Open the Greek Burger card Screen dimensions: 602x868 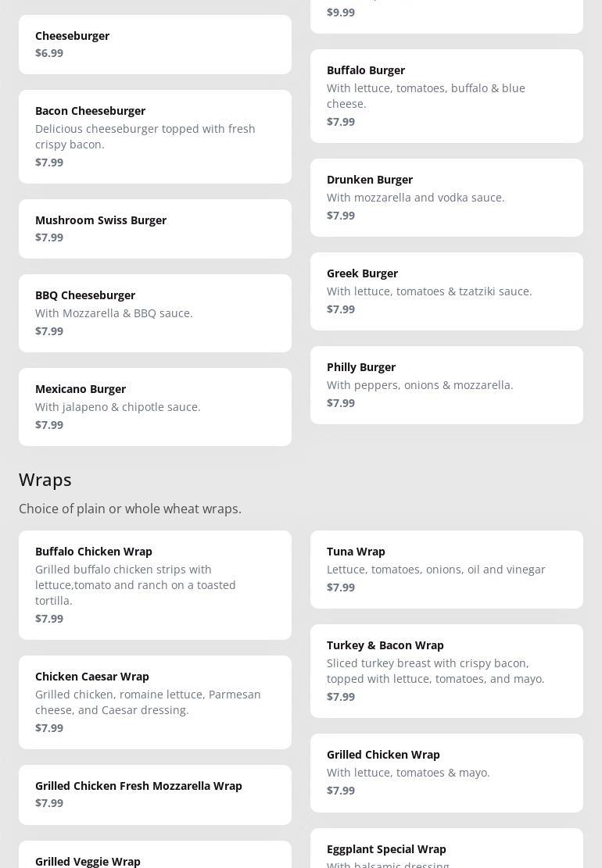pos(446,291)
